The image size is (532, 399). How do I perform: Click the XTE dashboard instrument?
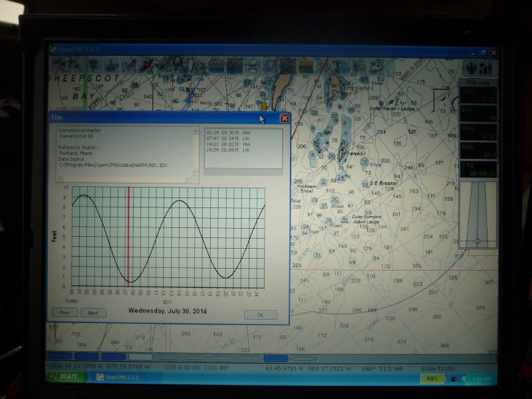click(477, 95)
